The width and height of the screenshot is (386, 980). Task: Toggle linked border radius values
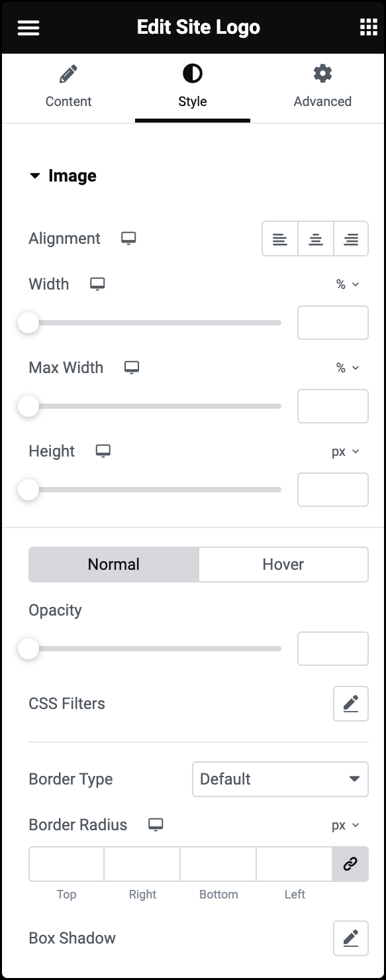(350, 864)
